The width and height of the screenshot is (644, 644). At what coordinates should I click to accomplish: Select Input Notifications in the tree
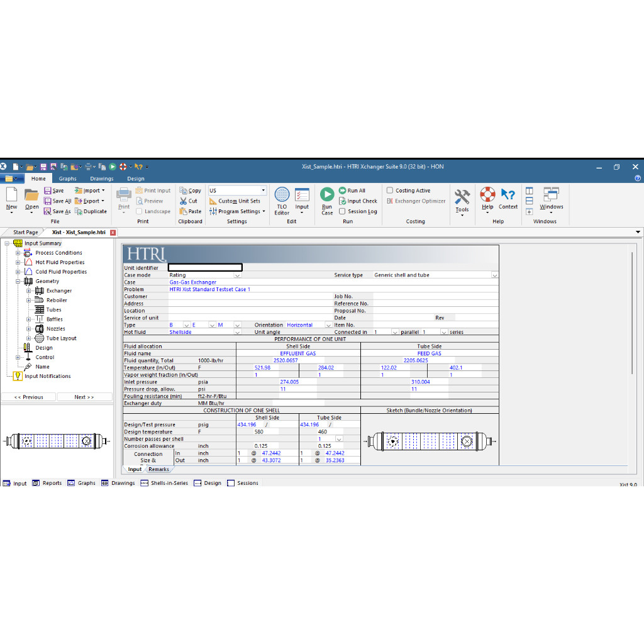click(47, 376)
